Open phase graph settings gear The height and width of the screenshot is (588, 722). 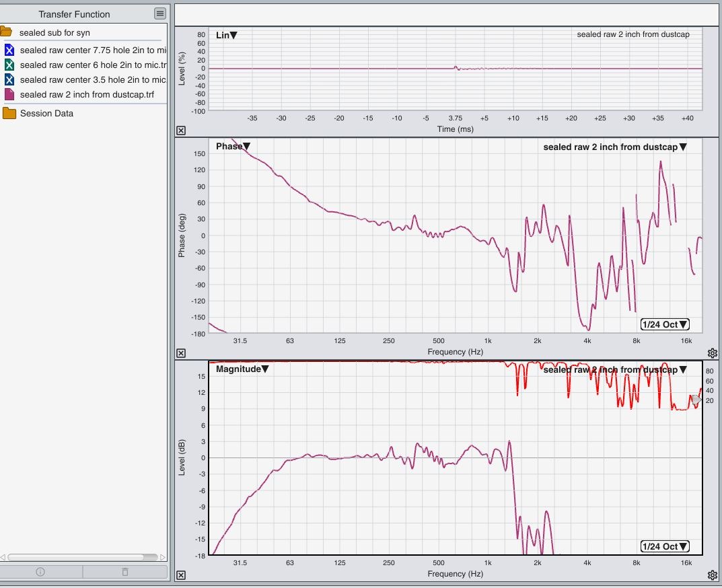[713, 353]
